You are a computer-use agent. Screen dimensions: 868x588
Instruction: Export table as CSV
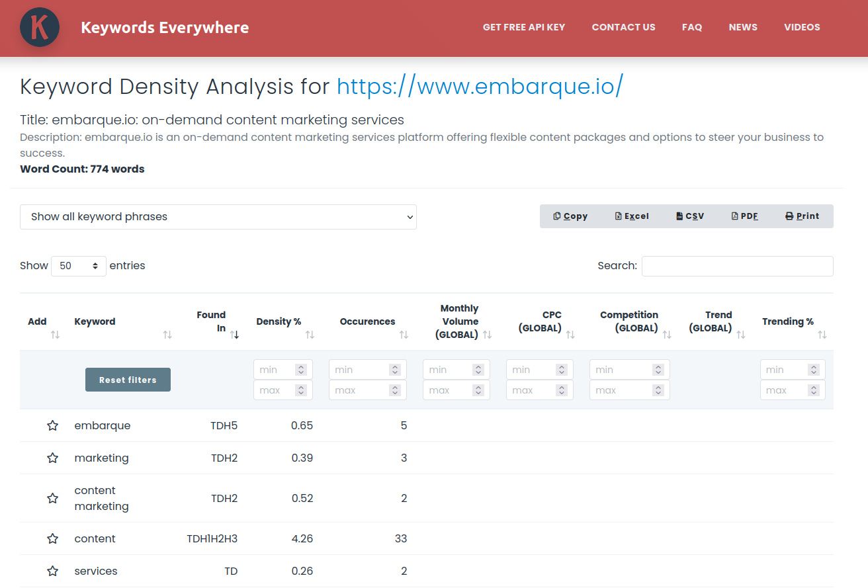coord(690,216)
